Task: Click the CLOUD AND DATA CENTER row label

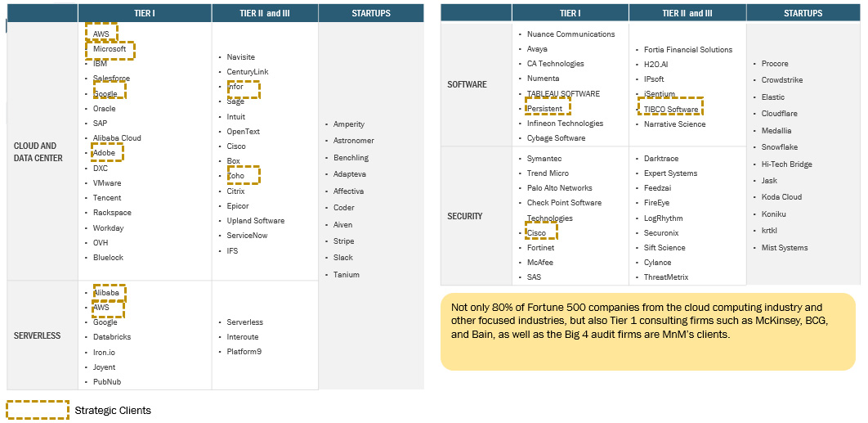Action: [38, 152]
